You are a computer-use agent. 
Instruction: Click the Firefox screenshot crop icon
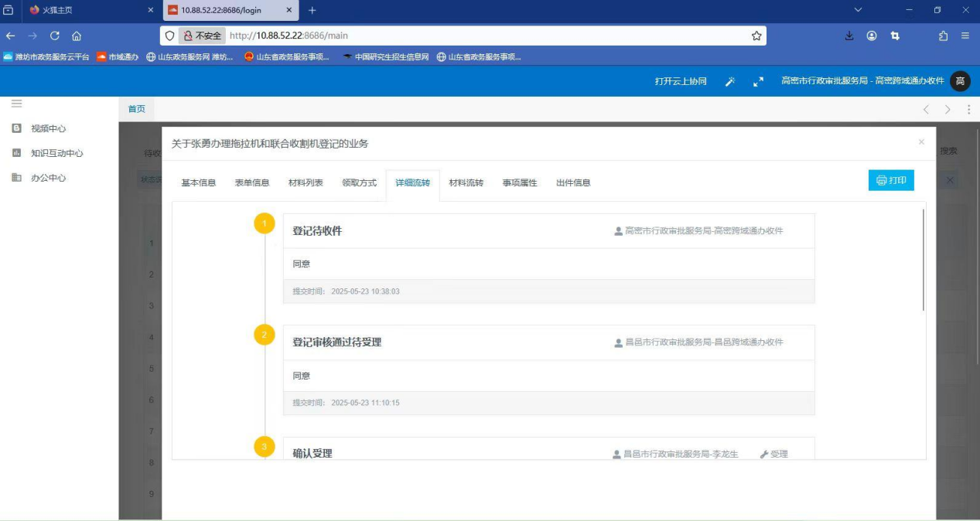pos(895,36)
